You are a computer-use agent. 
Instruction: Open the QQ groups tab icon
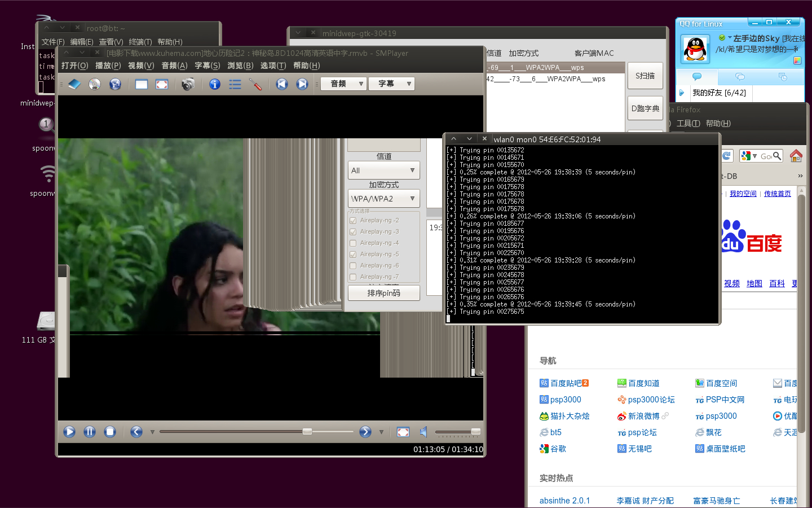tap(740, 76)
